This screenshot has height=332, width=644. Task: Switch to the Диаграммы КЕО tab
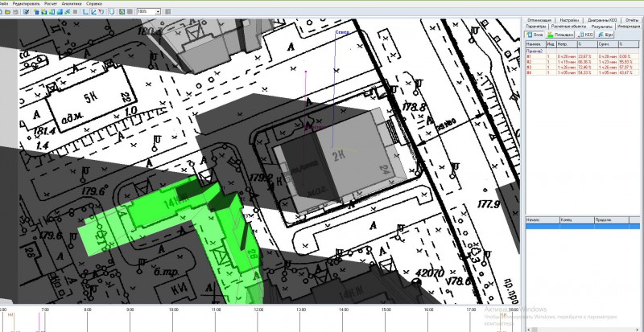coord(602,20)
